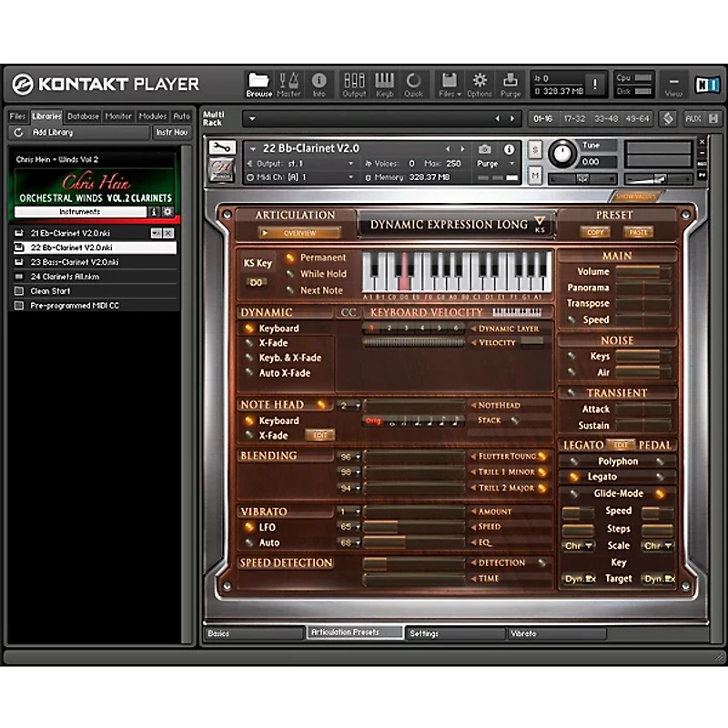Go to previous instrument arrow

point(448,149)
